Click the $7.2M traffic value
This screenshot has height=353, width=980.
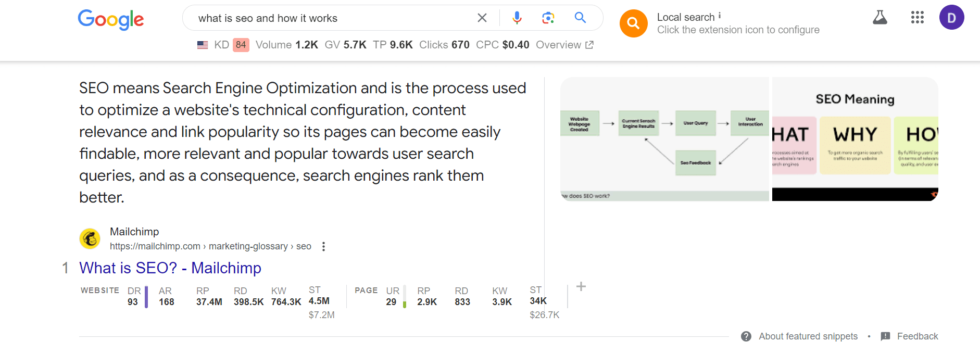point(321,315)
